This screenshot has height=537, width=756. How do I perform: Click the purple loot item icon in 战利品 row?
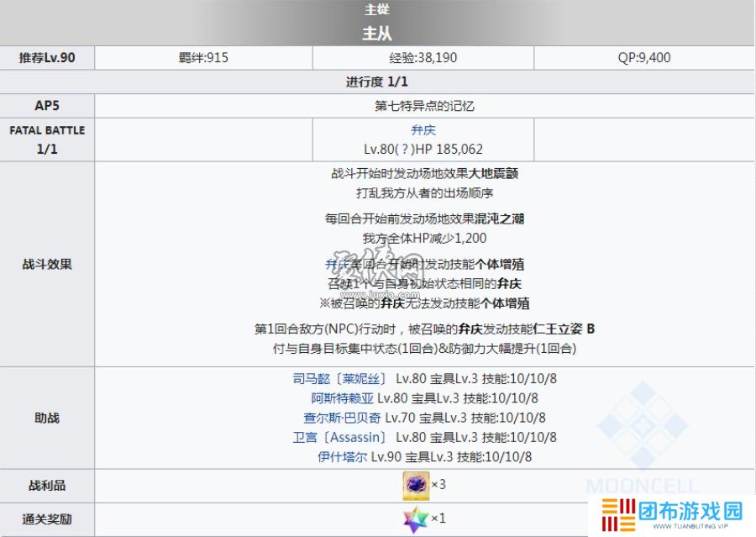tap(416, 486)
